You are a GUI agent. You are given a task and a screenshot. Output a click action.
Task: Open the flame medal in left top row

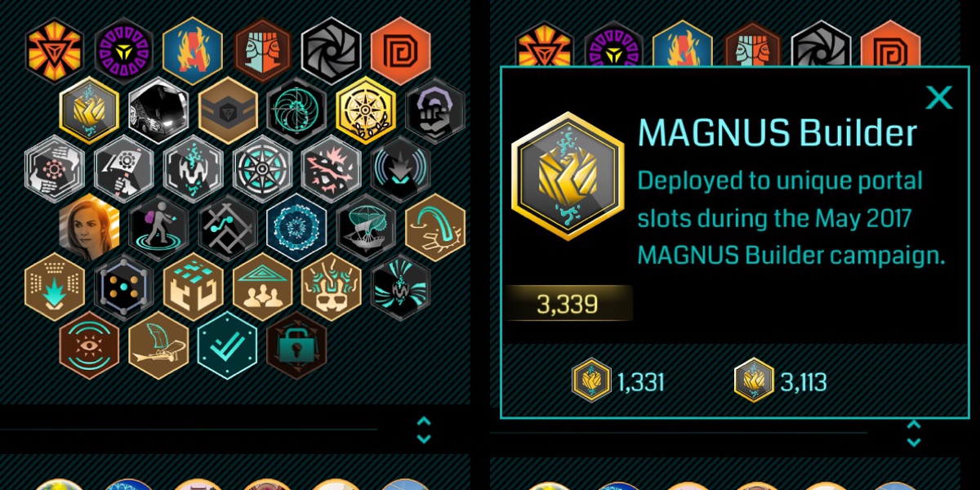[192, 51]
